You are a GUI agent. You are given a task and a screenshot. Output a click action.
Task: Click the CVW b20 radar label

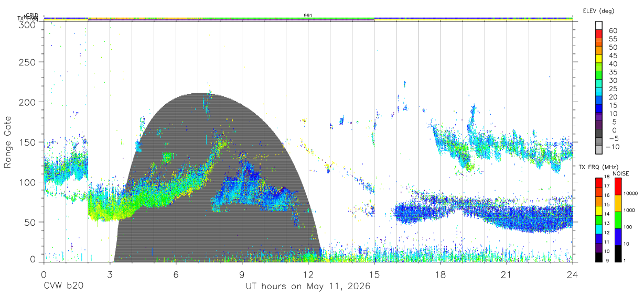pyautogui.click(x=63, y=286)
